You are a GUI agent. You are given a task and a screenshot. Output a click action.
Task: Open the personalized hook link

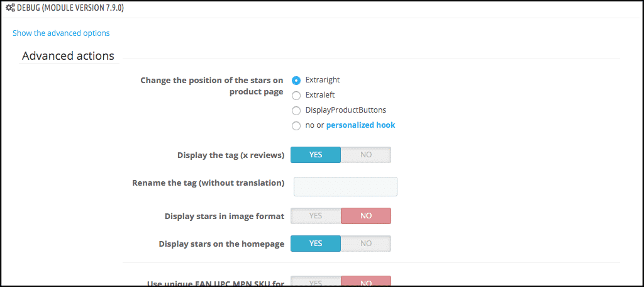(x=360, y=125)
